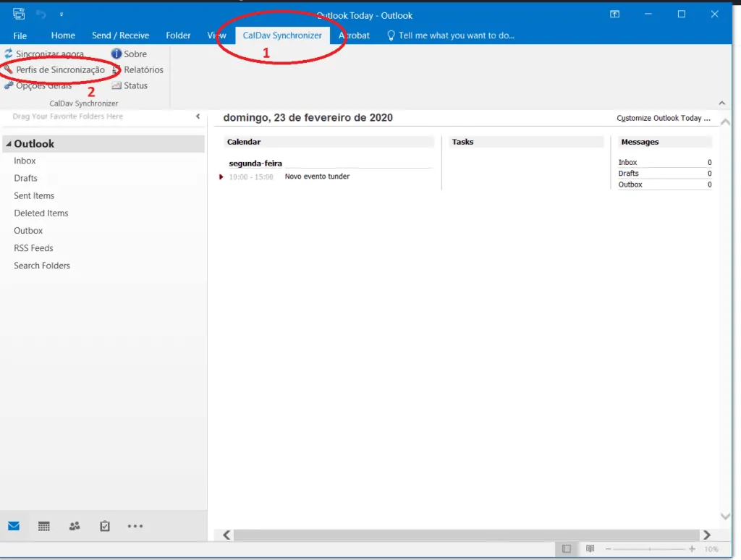Click horizontal scrollbar right arrow
The image size is (741, 560).
click(707, 535)
